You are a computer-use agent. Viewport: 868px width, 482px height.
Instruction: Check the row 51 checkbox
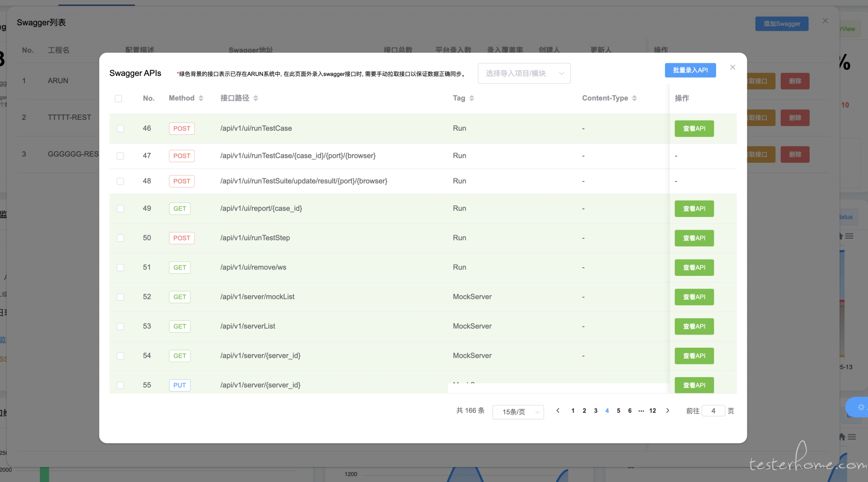[x=120, y=268]
